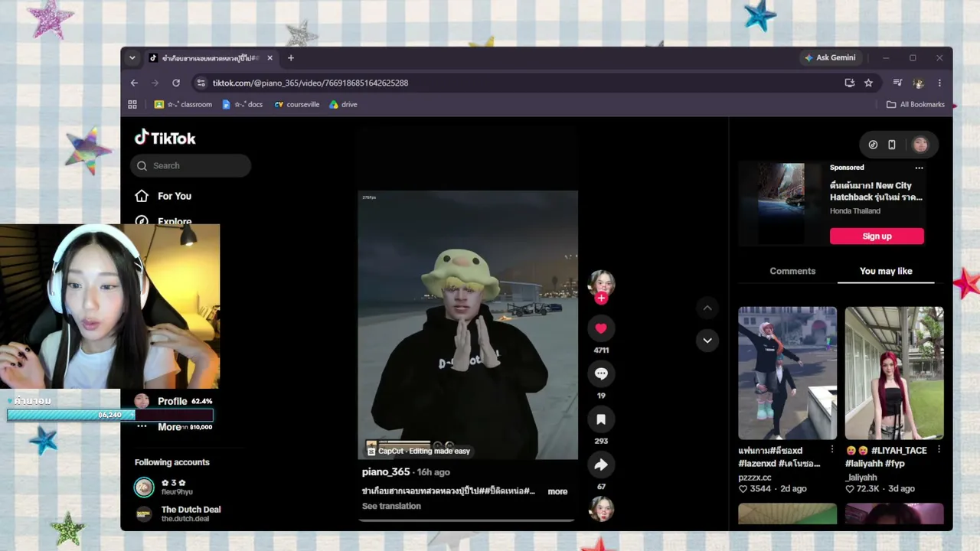Click the install app icon in address bar
This screenshot has height=551, width=980.
point(850,83)
